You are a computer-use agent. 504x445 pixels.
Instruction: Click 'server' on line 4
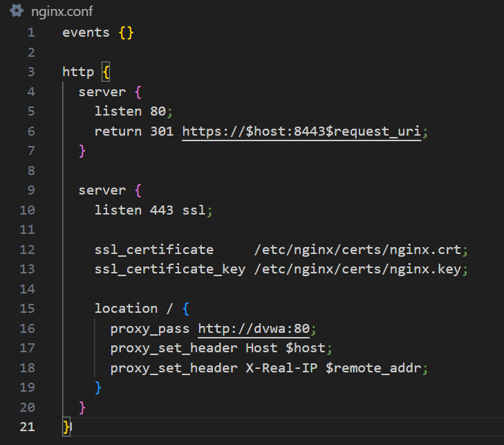click(102, 92)
